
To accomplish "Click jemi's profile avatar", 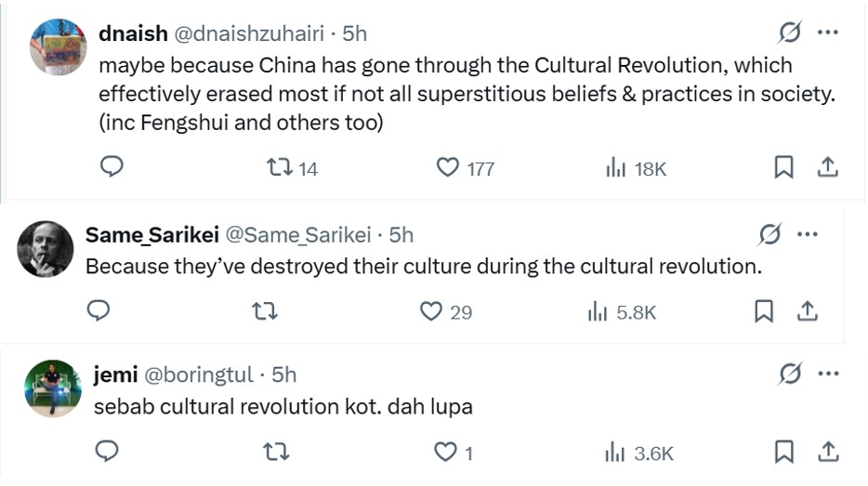I will click(53, 387).
